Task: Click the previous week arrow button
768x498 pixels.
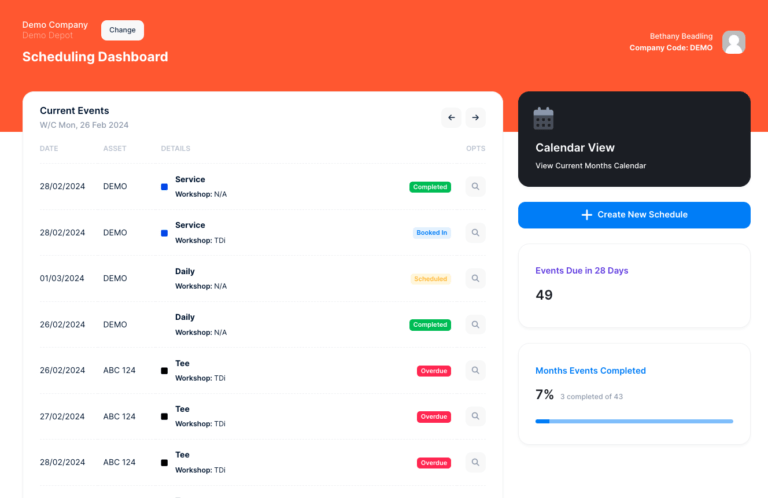Action: [451, 118]
